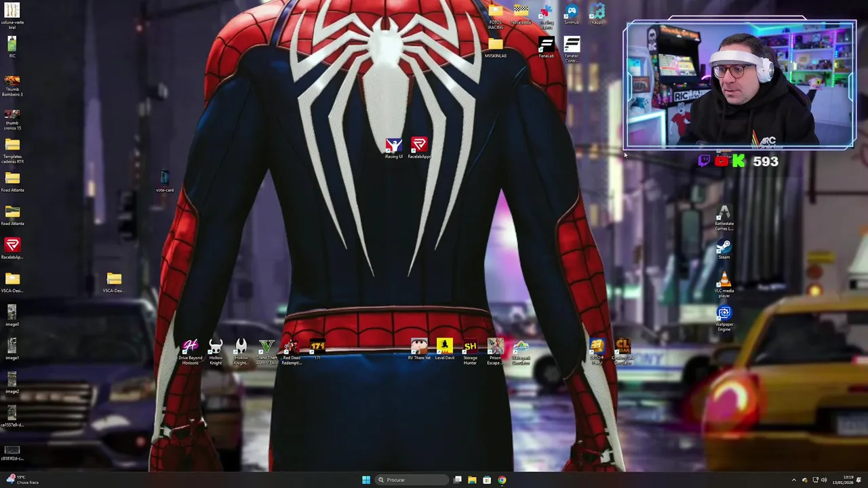
Task: Open File Explorer from the taskbar
Action: (x=472, y=480)
